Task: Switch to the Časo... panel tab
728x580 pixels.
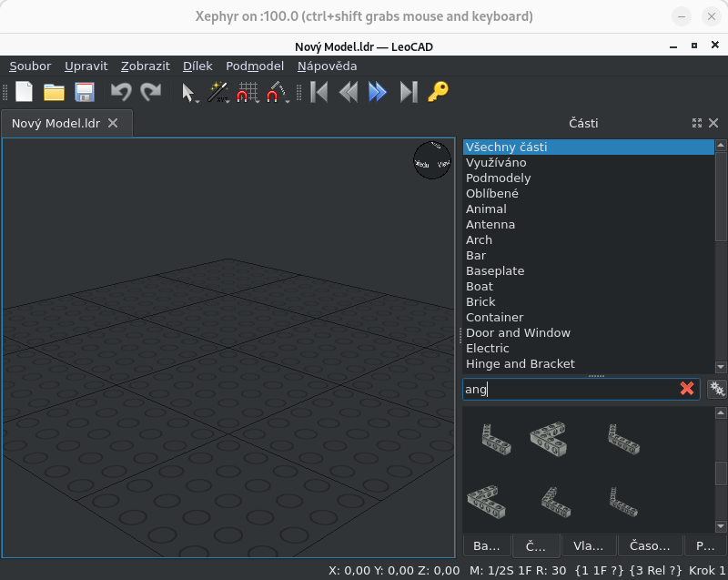Action: (650, 545)
